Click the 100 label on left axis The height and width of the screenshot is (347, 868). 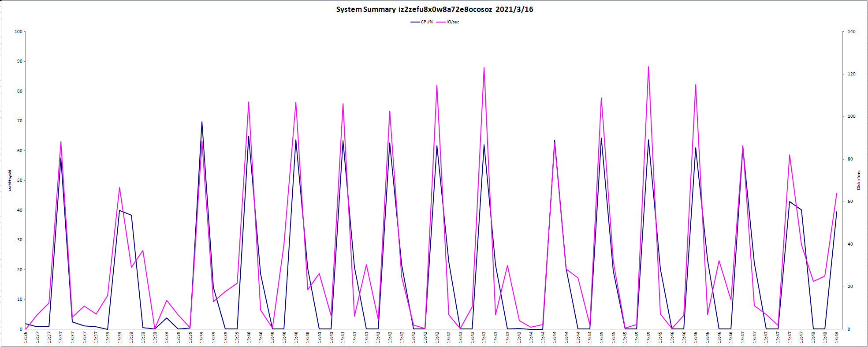(19, 32)
